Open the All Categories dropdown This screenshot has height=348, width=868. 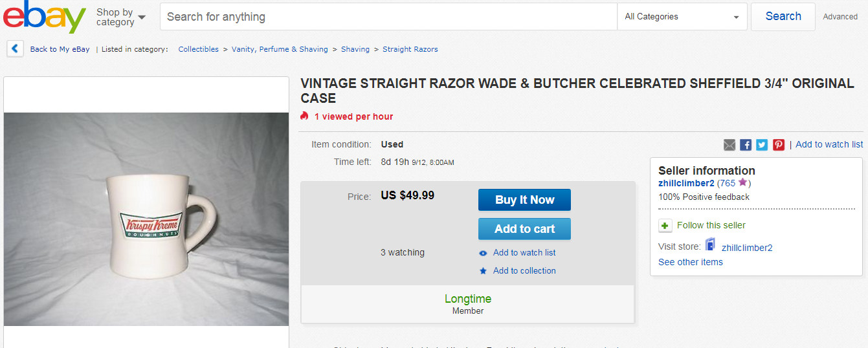click(x=682, y=17)
